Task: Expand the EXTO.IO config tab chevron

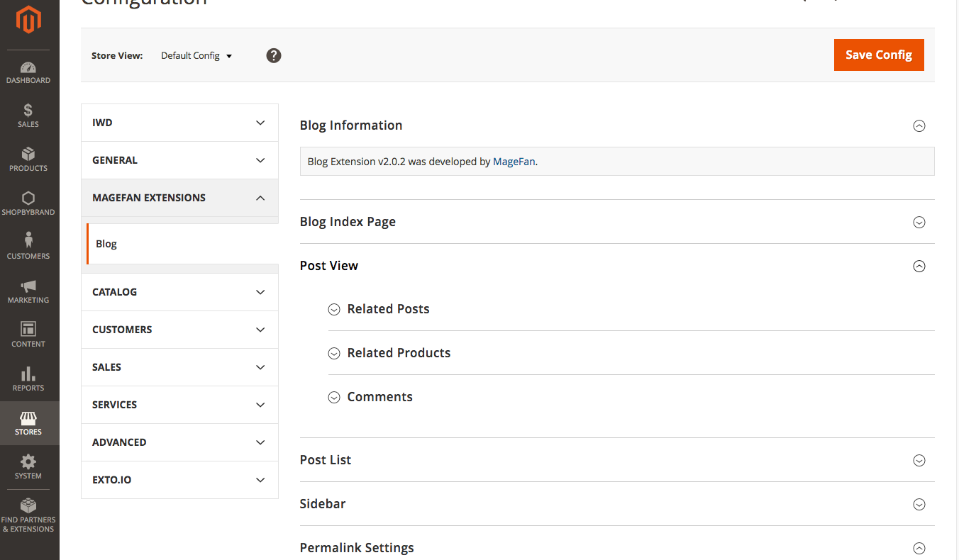Action: (x=260, y=480)
